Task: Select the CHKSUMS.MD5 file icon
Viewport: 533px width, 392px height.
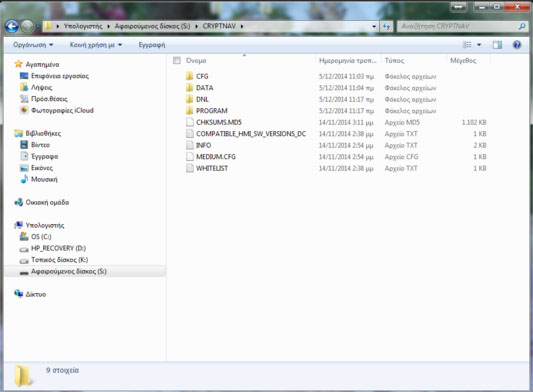Action: pos(190,122)
